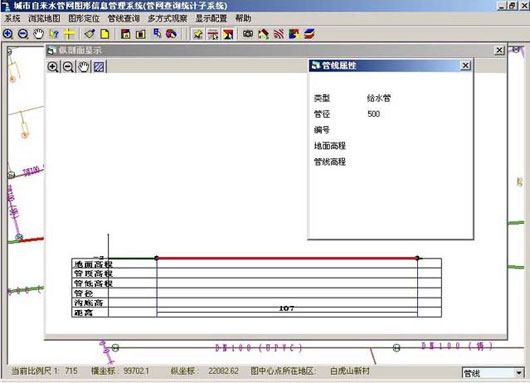Open the 管线查询 menu
Viewport: 530px width, 383px height.
[123, 18]
